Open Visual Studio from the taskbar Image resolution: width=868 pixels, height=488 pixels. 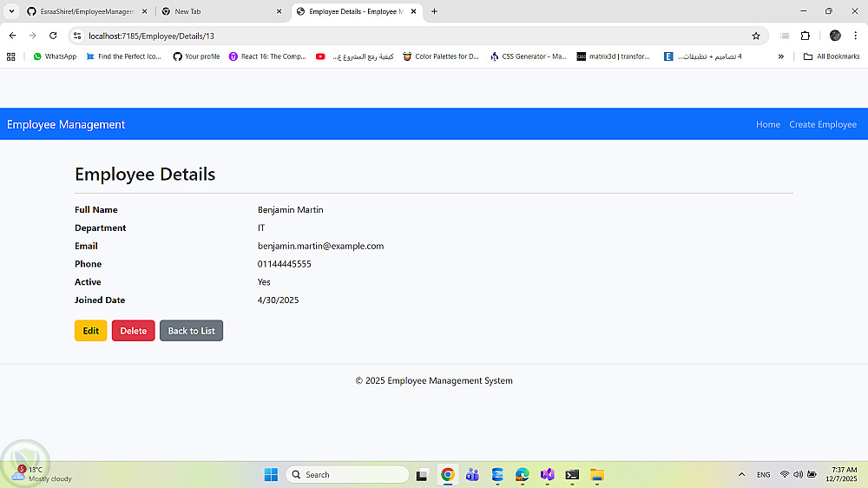pyautogui.click(x=548, y=475)
